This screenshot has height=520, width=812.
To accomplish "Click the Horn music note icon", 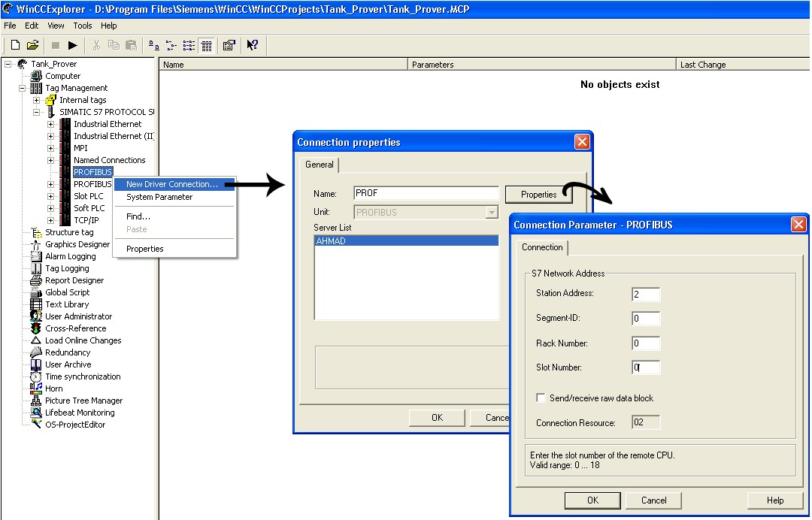I will (36, 388).
